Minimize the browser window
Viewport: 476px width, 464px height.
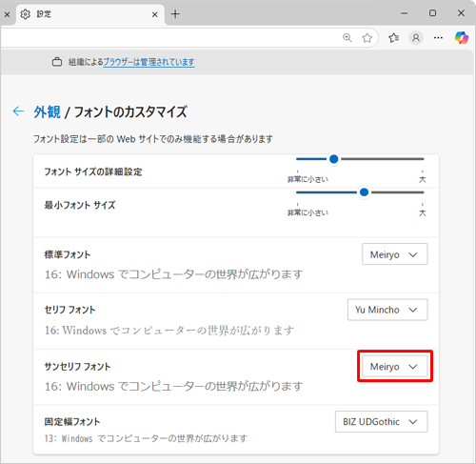[x=404, y=13]
